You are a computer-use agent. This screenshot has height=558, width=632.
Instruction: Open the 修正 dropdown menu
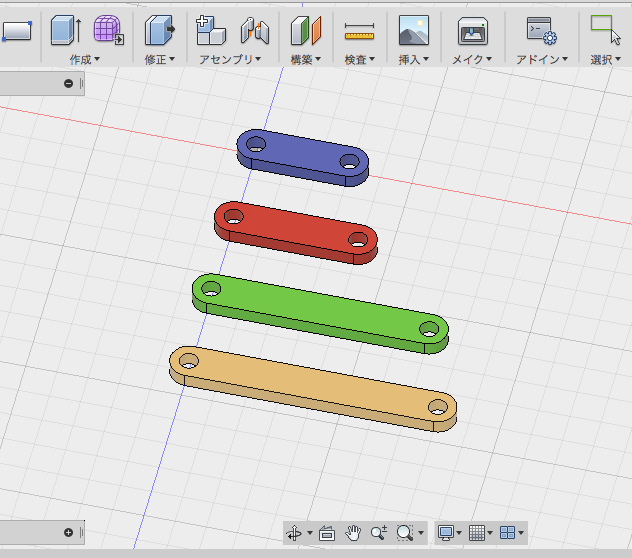click(x=160, y=60)
